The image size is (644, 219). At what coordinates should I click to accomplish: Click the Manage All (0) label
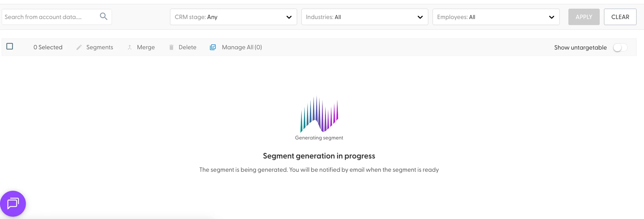click(242, 47)
